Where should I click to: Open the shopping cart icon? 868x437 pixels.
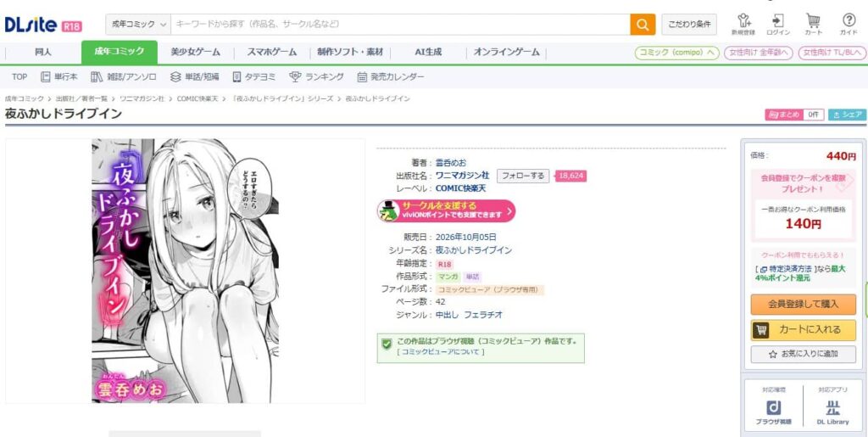point(813,25)
